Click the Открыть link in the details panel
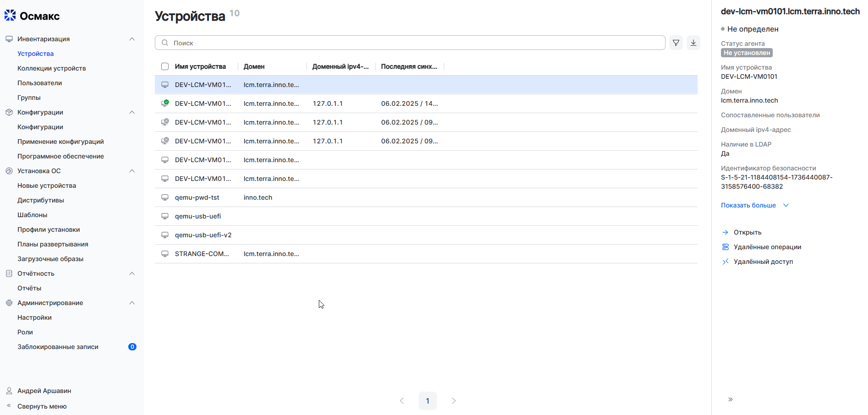Image resolution: width=868 pixels, height=415 pixels. pos(747,232)
